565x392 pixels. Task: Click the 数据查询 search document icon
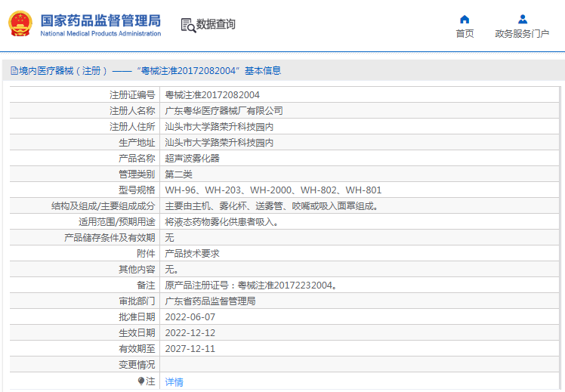pyautogui.click(x=188, y=25)
